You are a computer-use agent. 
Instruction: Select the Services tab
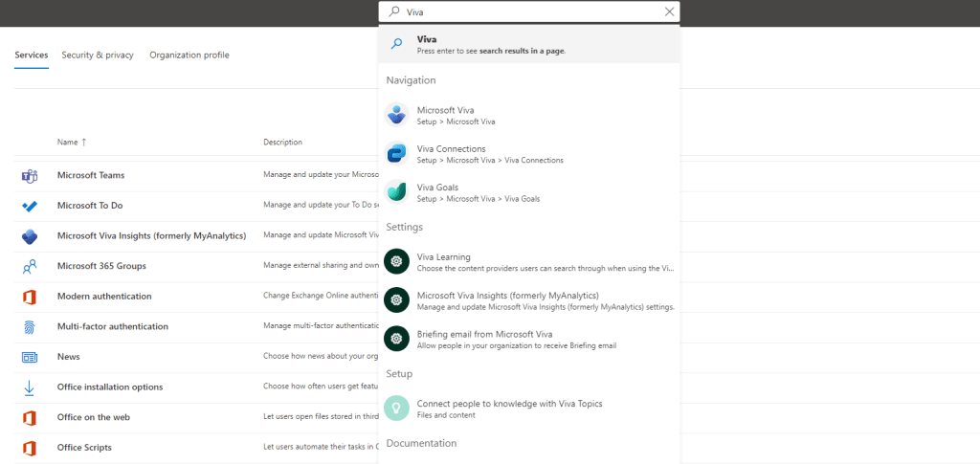32,55
